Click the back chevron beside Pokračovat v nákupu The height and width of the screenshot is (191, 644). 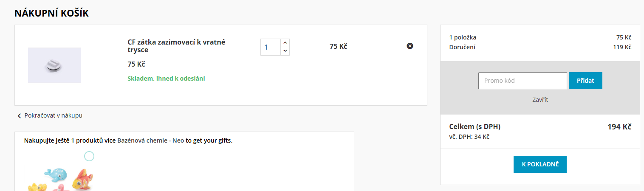coord(19,116)
